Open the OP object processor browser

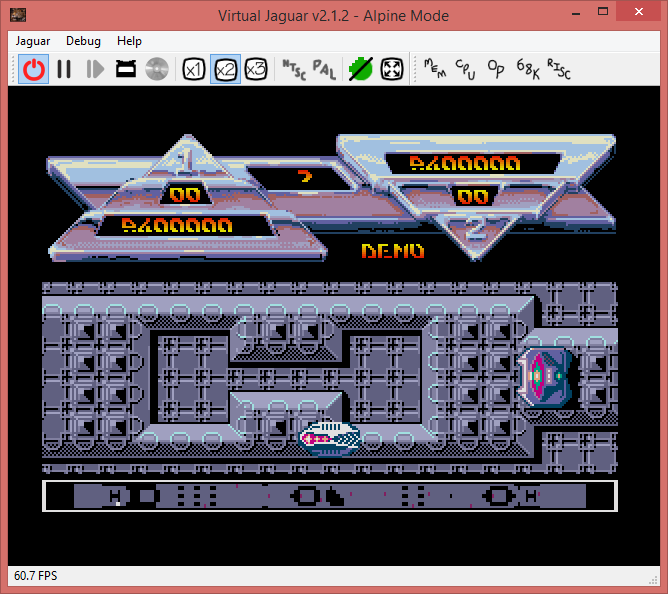pyautogui.click(x=496, y=69)
